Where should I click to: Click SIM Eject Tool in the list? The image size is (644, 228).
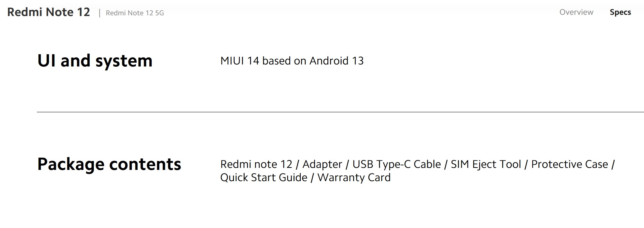click(x=486, y=164)
